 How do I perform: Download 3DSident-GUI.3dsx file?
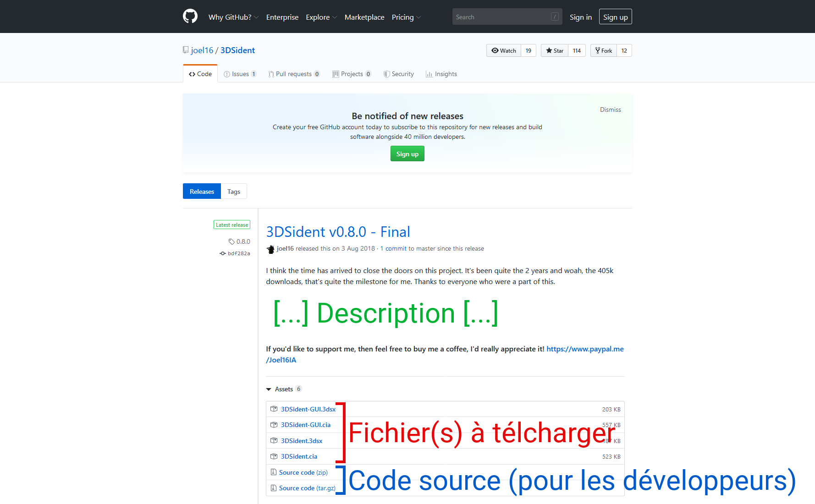[x=308, y=409]
